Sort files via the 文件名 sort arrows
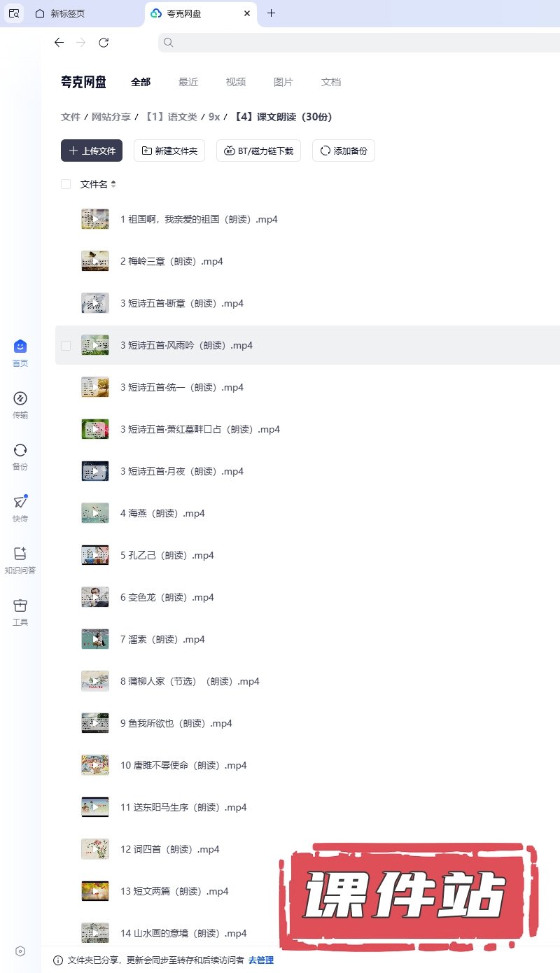The height and width of the screenshot is (973, 560). [x=113, y=184]
